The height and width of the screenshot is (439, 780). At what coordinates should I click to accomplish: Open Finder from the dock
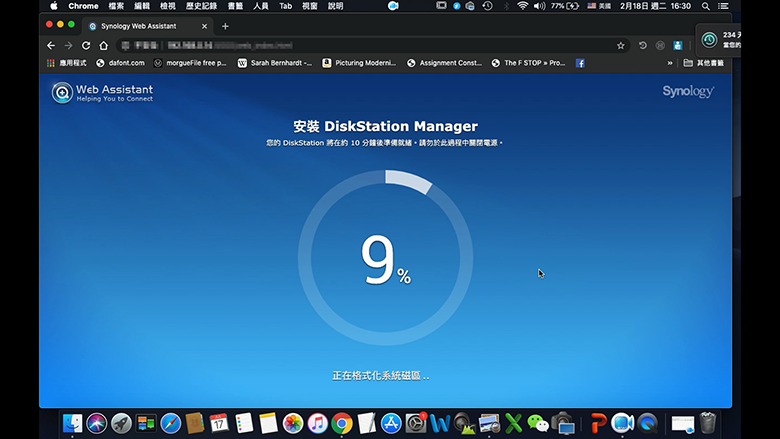point(73,423)
